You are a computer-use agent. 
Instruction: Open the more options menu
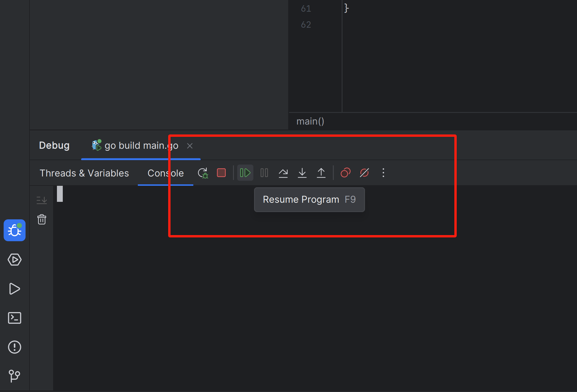[383, 173]
